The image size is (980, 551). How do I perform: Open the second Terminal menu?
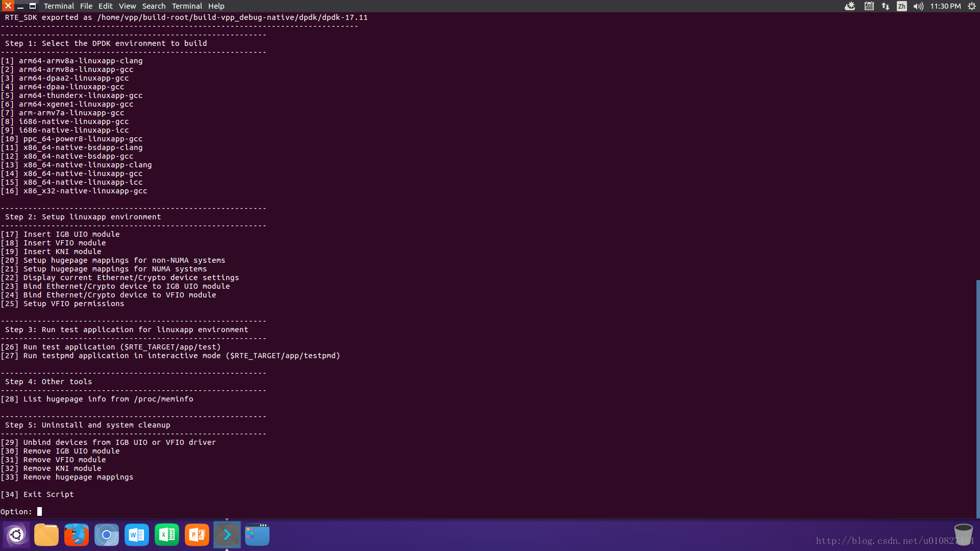187,6
